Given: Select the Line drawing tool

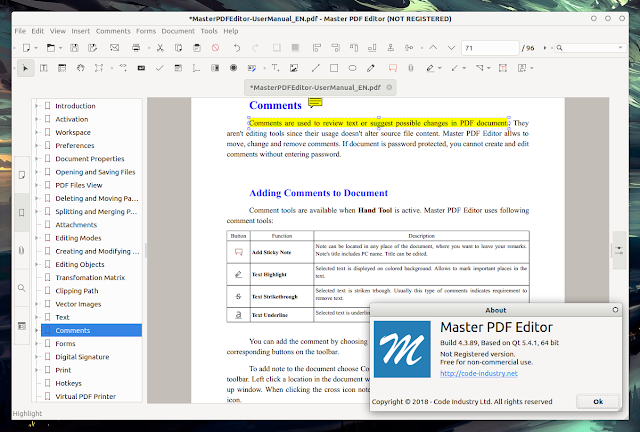Looking at the screenshot, I should [316, 68].
